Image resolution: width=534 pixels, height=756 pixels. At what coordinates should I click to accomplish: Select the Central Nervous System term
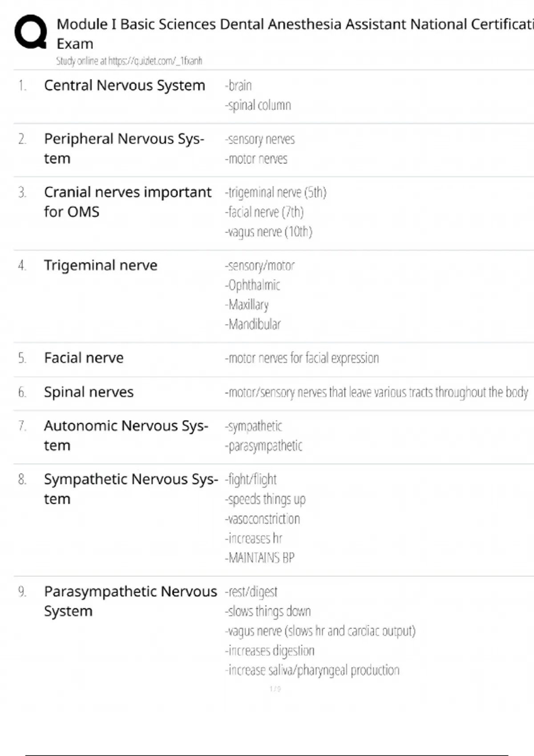coord(124,85)
